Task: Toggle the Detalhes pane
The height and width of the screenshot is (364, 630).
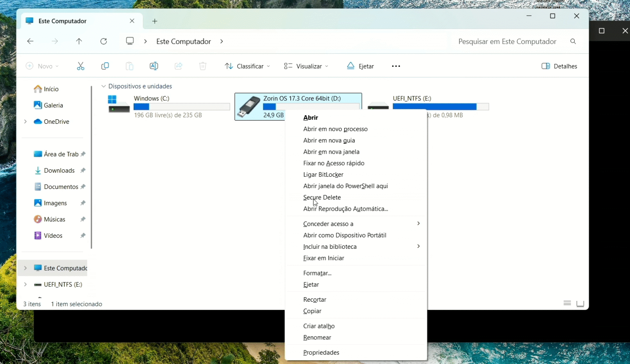Action: click(559, 66)
